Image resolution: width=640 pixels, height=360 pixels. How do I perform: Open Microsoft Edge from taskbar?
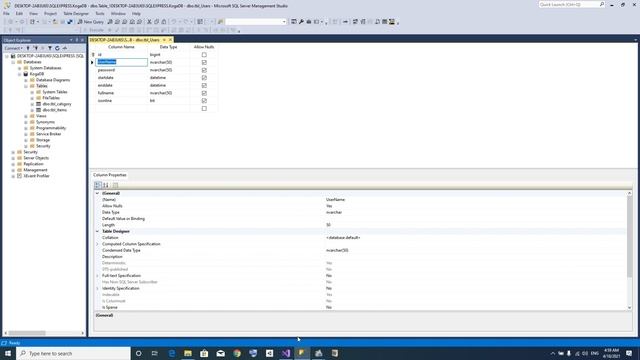click(172, 353)
